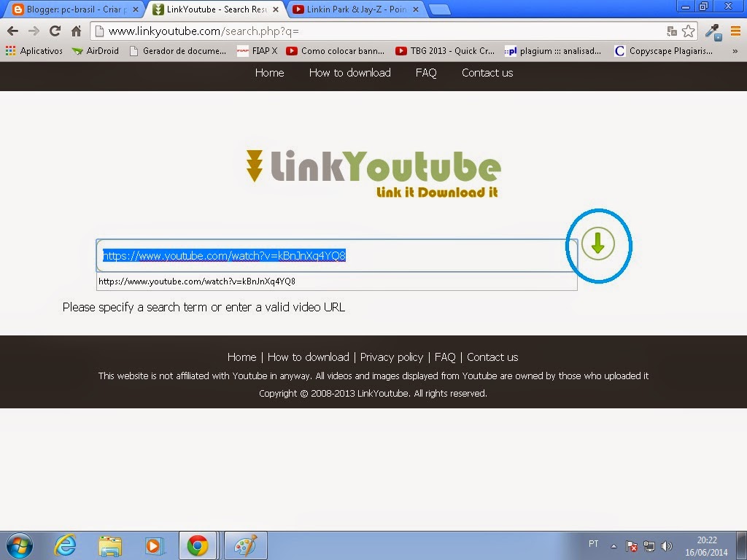Click the PT language indicator
This screenshot has height=560, width=747.
click(x=593, y=544)
